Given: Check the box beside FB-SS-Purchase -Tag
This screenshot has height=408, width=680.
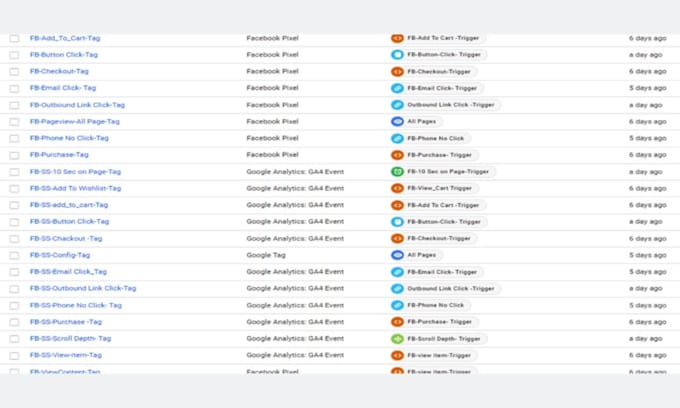Looking at the screenshot, I should 14,322.
